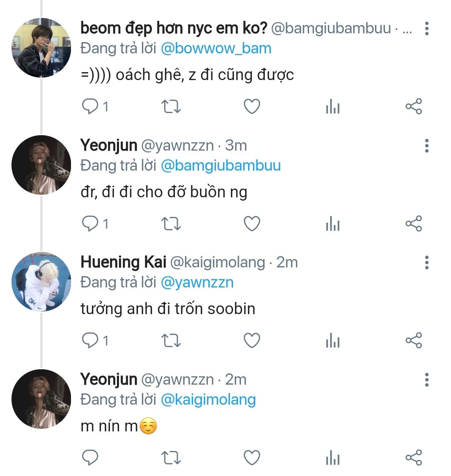The image size is (451, 476).
Task: Open more options on the "m nín m" tweet
Action: coord(426,380)
